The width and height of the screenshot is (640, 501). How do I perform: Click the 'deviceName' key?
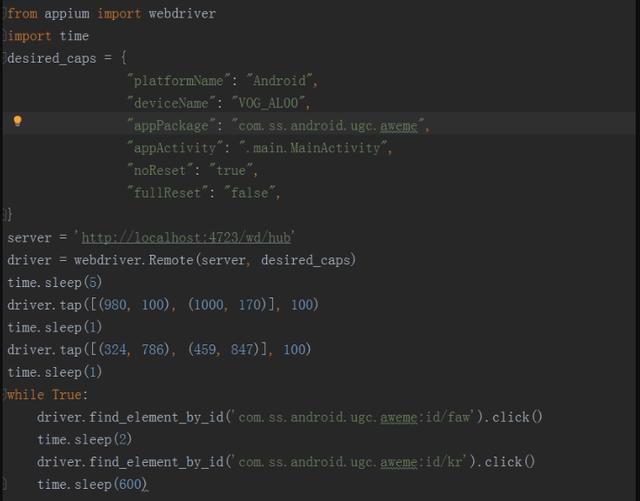[171, 103]
